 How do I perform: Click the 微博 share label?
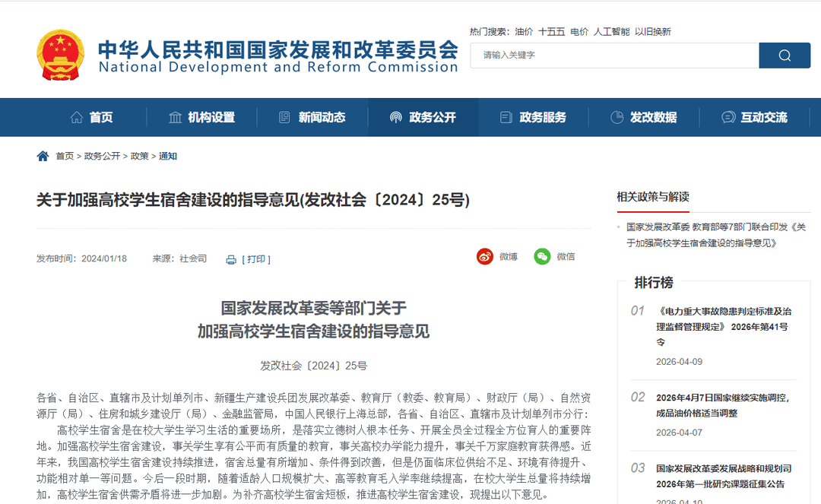pos(509,256)
